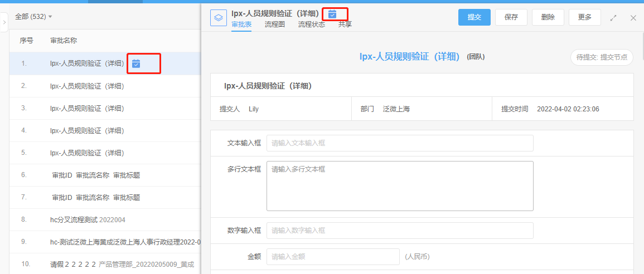Viewport: 644px width, 274px height.
Task: Close the approval detail panel
Action: tap(633, 18)
